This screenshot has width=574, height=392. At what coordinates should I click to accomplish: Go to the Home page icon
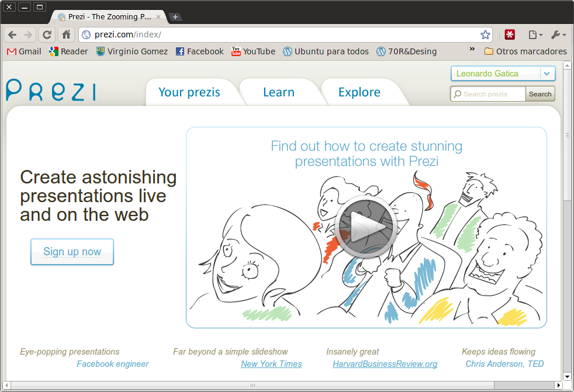66,35
